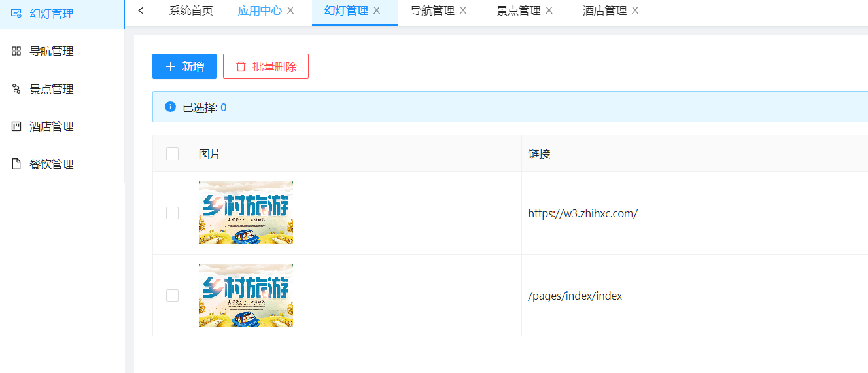Click the 餐饮管理 document icon
Image resolution: width=868 pixels, height=373 pixels.
coord(17,164)
